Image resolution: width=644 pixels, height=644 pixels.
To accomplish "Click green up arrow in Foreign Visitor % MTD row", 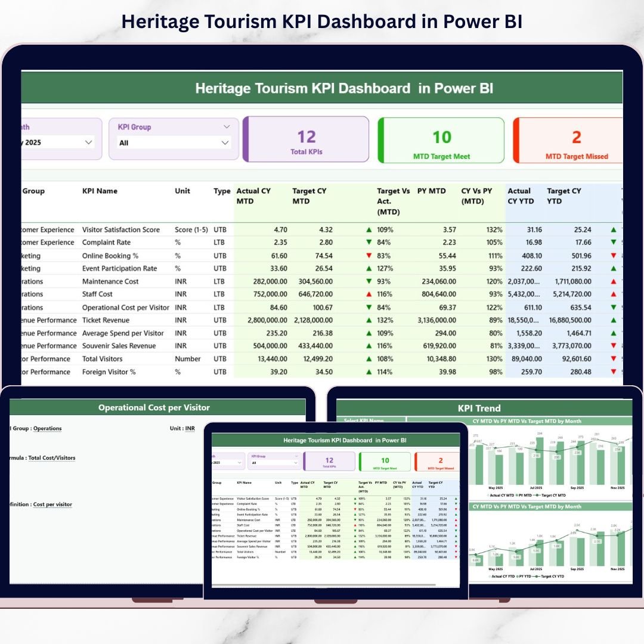I will pyautogui.click(x=369, y=372).
